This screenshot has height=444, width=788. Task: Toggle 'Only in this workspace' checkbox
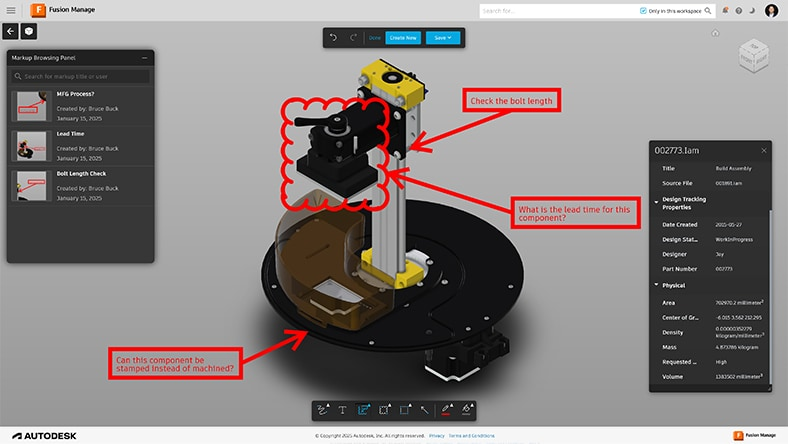643,10
